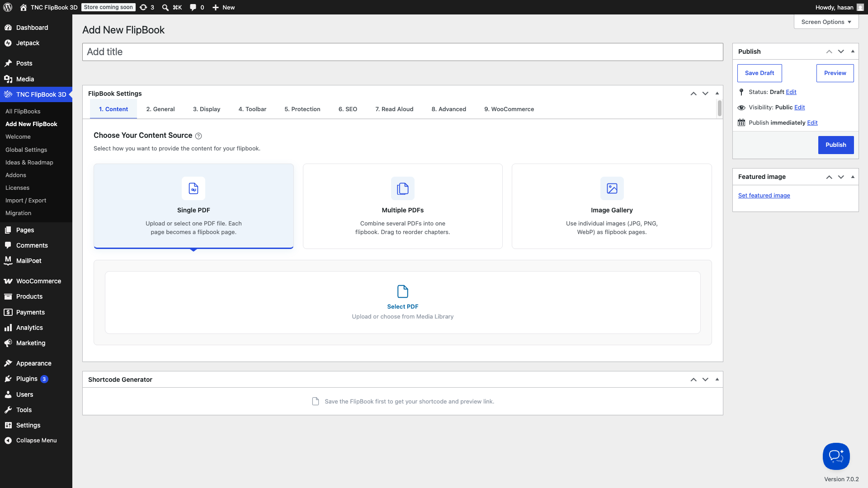Click the Tools wrench icon
This screenshot has width=868, height=488.
coord(8,410)
